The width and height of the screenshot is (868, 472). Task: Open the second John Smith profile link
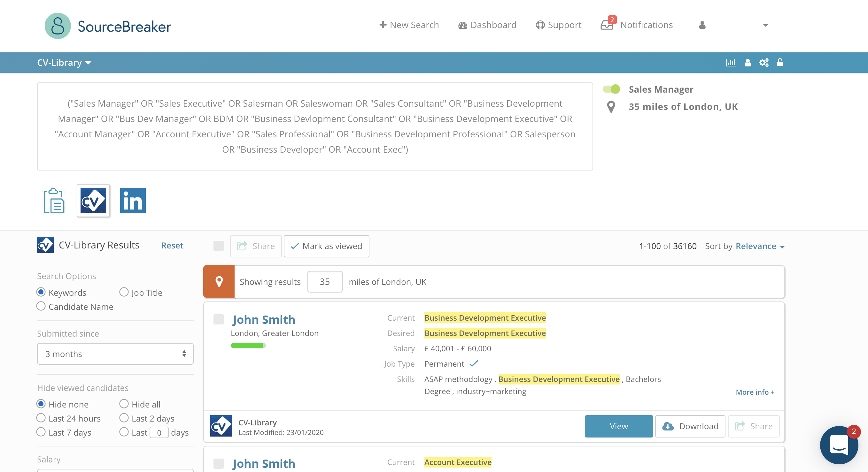263,464
